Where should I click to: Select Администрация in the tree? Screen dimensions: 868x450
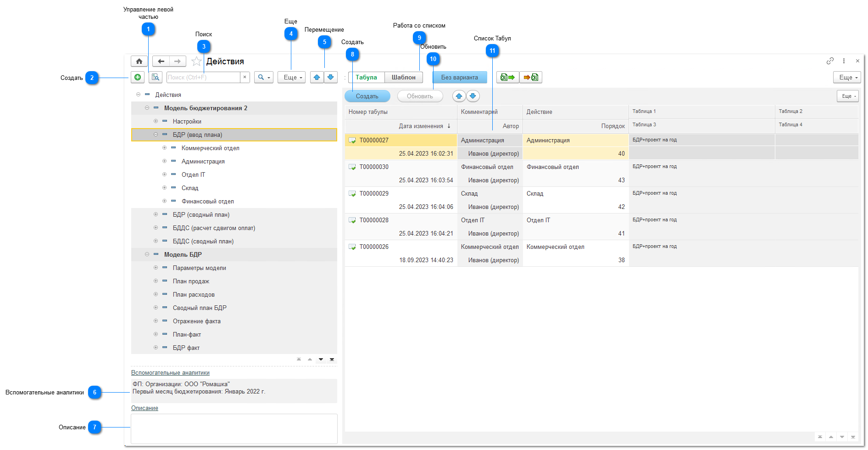point(203,161)
